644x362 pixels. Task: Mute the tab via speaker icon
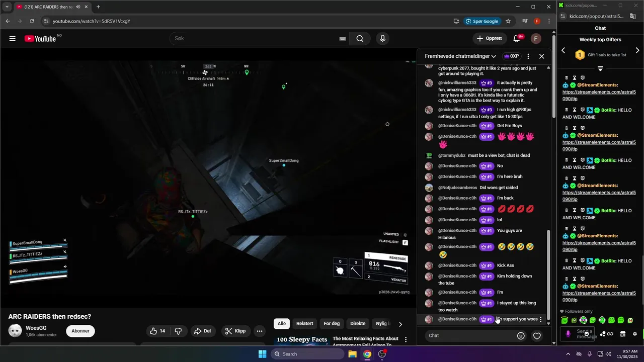coord(78,7)
